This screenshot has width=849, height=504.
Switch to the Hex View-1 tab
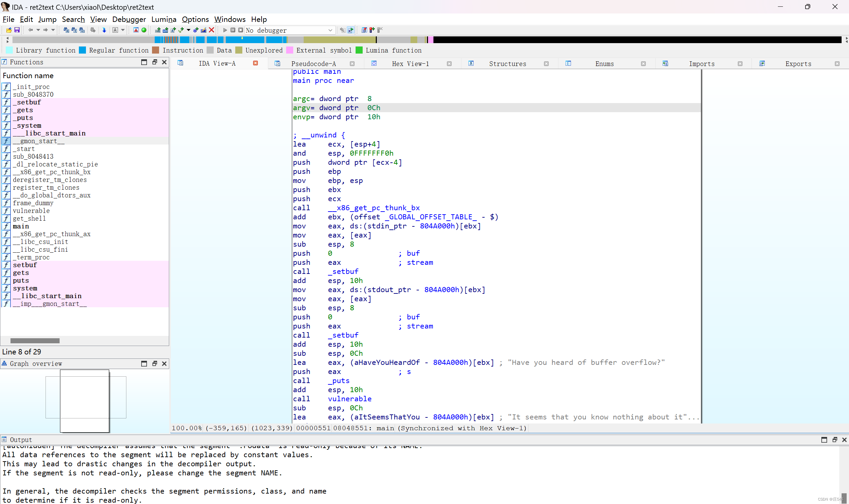pos(410,64)
